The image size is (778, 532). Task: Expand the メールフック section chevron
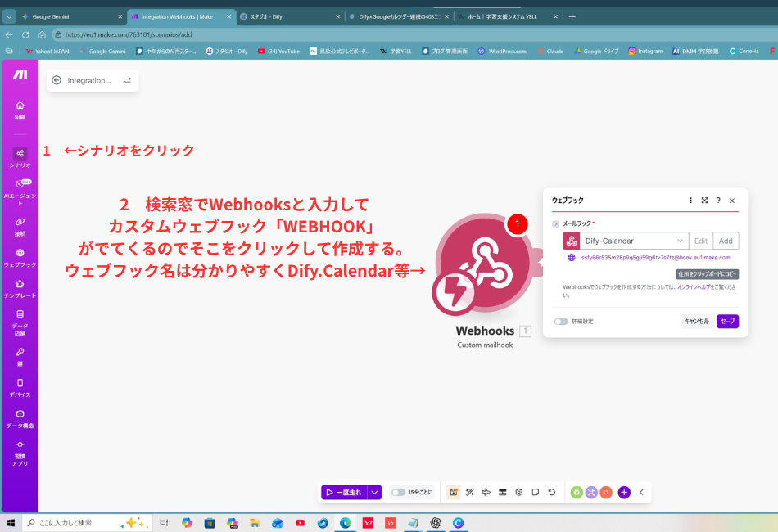pos(555,222)
